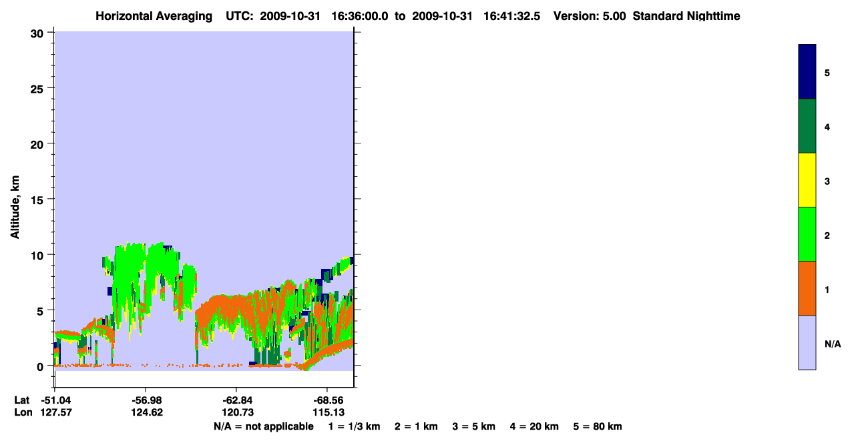This screenshot has width=868, height=445.
Task: Click the dark green colorbar segment labeled 4
Action: click(807, 126)
